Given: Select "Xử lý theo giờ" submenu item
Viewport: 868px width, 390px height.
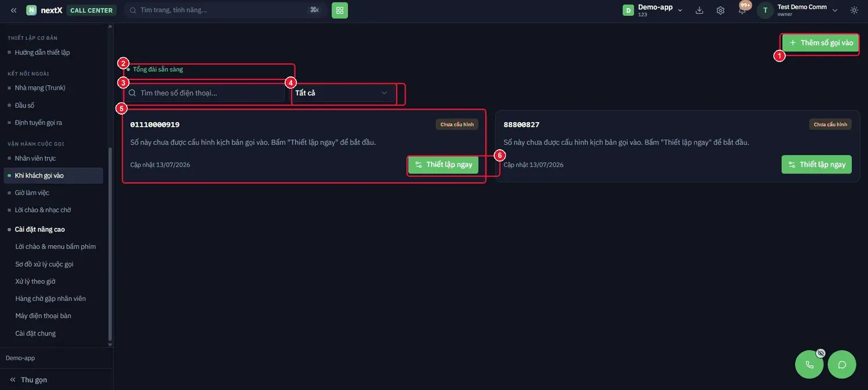Looking at the screenshot, I should 35,281.
